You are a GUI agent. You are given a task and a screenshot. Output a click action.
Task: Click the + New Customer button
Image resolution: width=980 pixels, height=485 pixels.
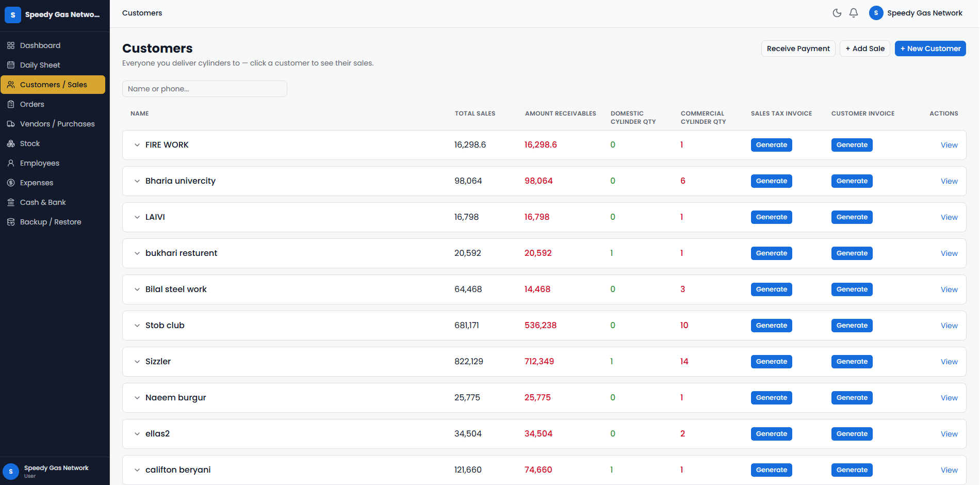pyautogui.click(x=930, y=48)
